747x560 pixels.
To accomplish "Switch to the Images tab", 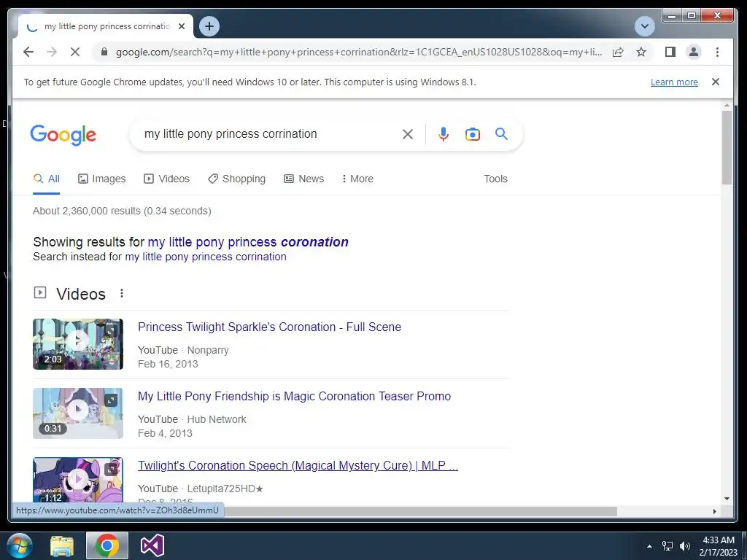I will tap(102, 179).
